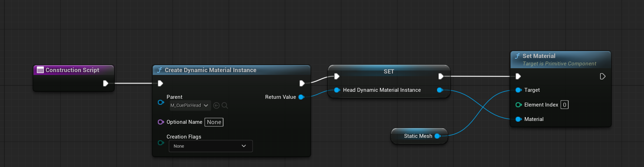Click Target is Primitive Component subtitle
The height and width of the screenshot is (167, 644).
click(559, 64)
